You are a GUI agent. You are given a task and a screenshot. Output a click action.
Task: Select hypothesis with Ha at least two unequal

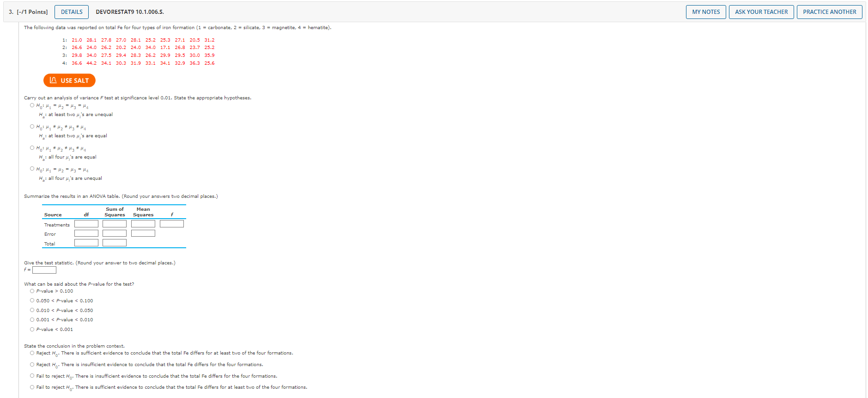click(x=32, y=105)
